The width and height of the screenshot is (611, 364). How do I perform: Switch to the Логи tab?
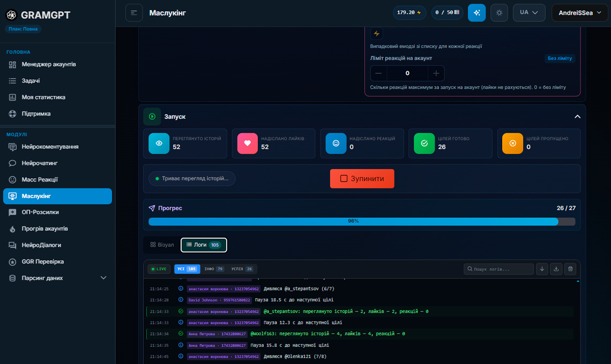[x=204, y=245]
